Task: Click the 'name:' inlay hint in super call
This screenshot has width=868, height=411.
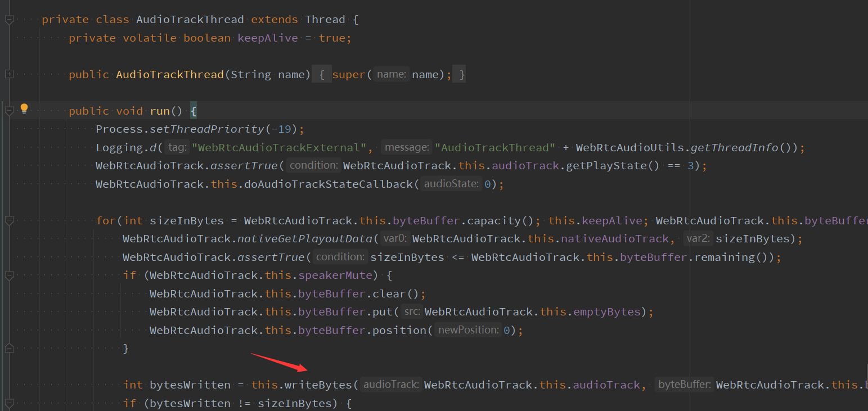Action: 392,74
